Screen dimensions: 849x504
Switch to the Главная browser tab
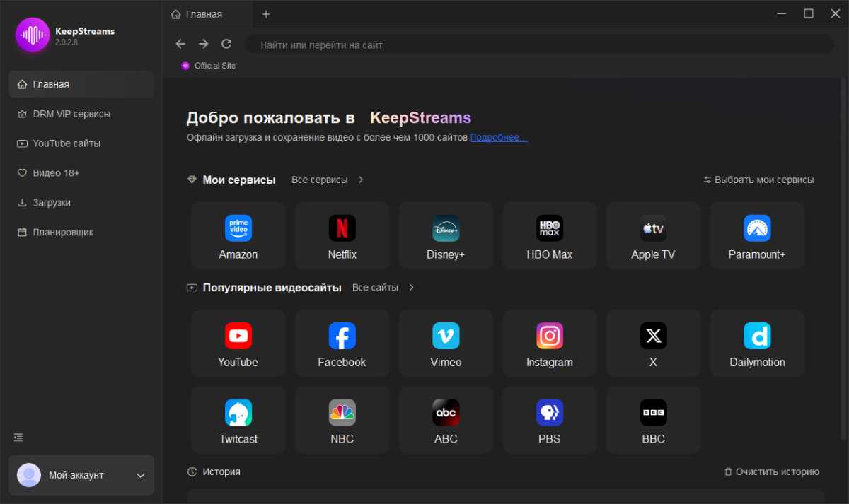208,14
